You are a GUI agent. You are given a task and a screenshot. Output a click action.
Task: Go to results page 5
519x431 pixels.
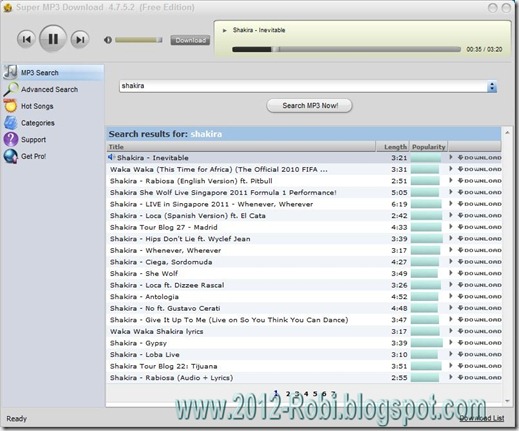click(315, 394)
